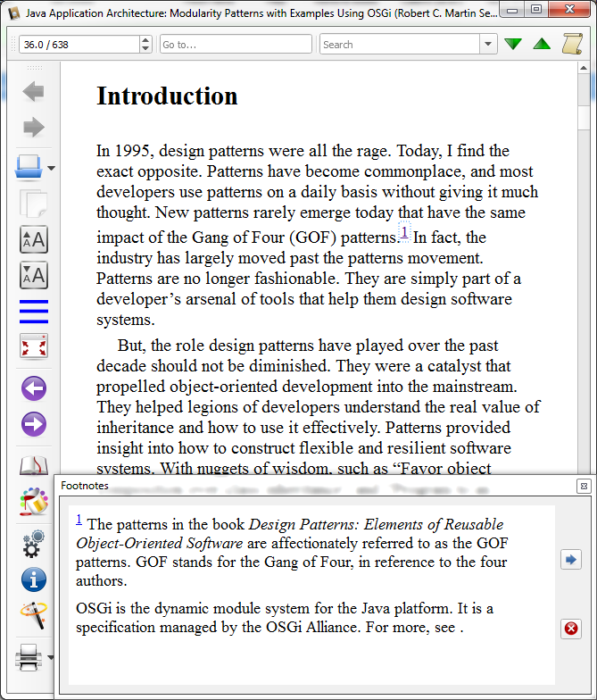Toggle full screen mode icon
The width and height of the screenshot is (597, 700).
34,346
